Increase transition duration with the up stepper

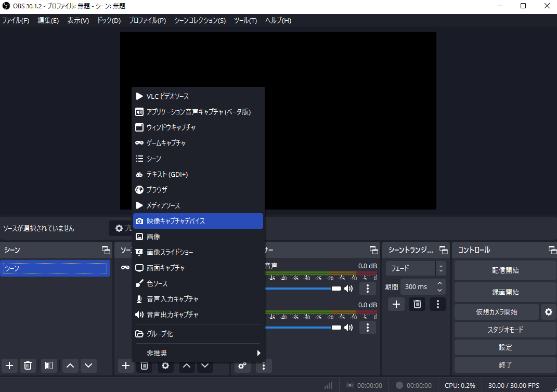coord(439,283)
